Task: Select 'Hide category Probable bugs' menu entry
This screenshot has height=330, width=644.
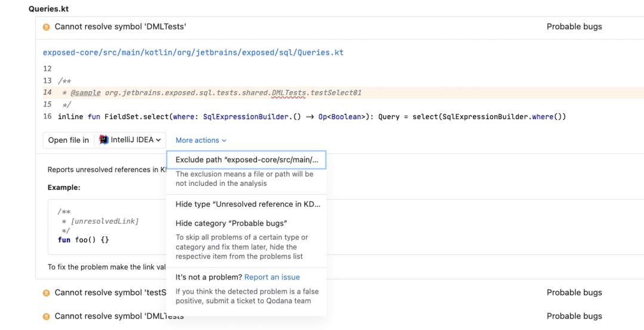Action: pos(231,223)
